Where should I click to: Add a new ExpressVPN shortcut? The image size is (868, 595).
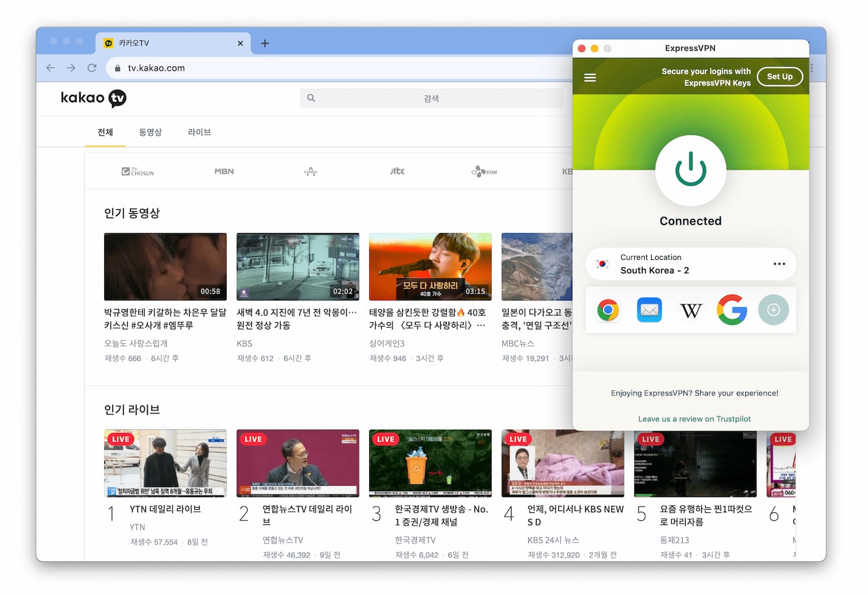point(774,310)
